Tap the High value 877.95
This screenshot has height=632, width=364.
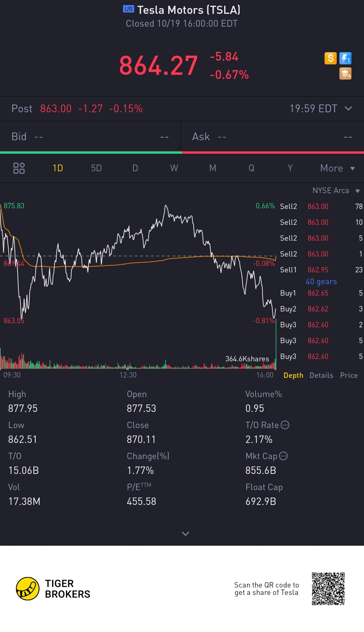(x=23, y=408)
